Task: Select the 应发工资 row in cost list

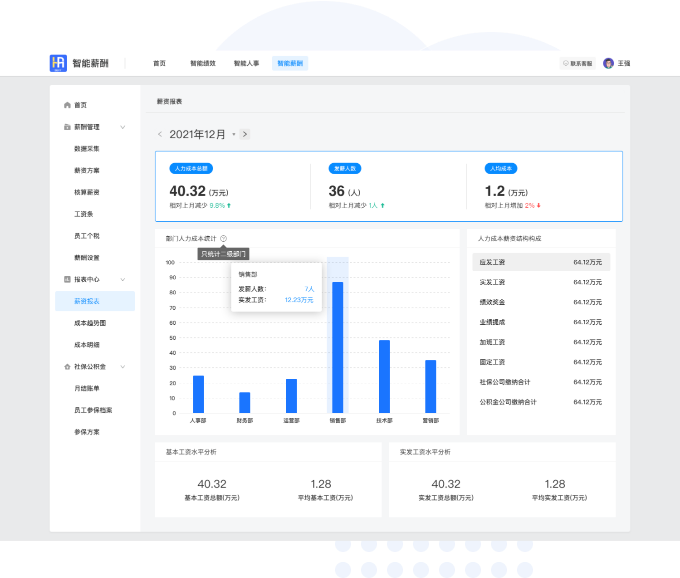Action: tap(541, 262)
